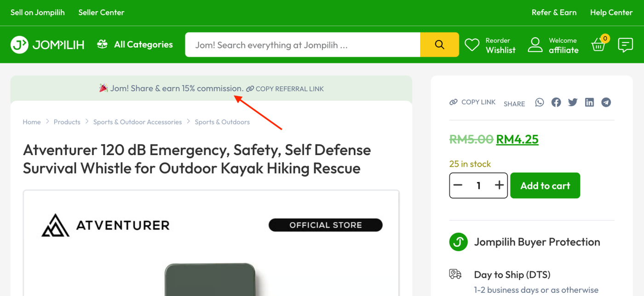Add the whistle to cart
The width and height of the screenshot is (644, 296).
pos(545,186)
